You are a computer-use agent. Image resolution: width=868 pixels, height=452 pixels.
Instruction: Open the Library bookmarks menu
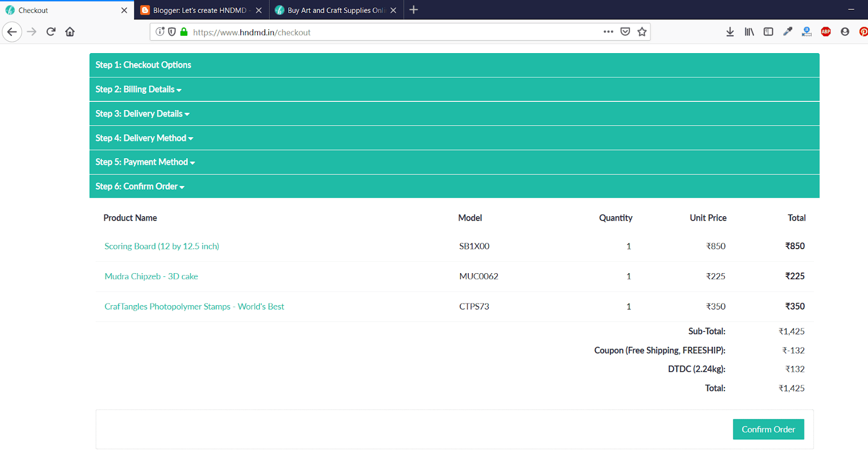(x=749, y=32)
